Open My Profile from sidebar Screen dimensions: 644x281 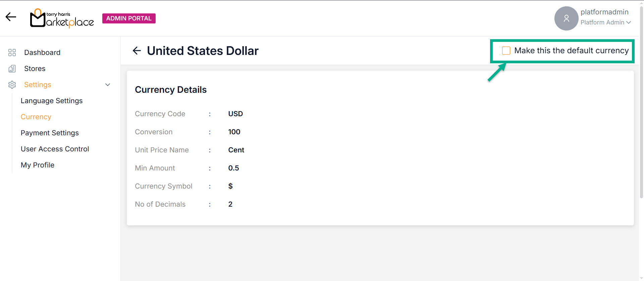click(x=38, y=165)
